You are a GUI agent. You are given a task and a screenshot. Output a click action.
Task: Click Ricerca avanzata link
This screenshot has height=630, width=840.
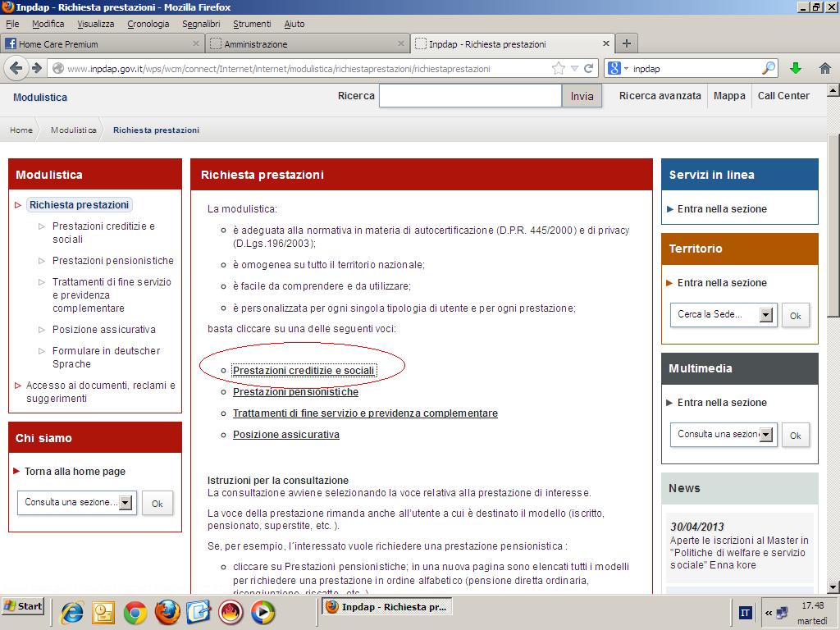point(660,95)
